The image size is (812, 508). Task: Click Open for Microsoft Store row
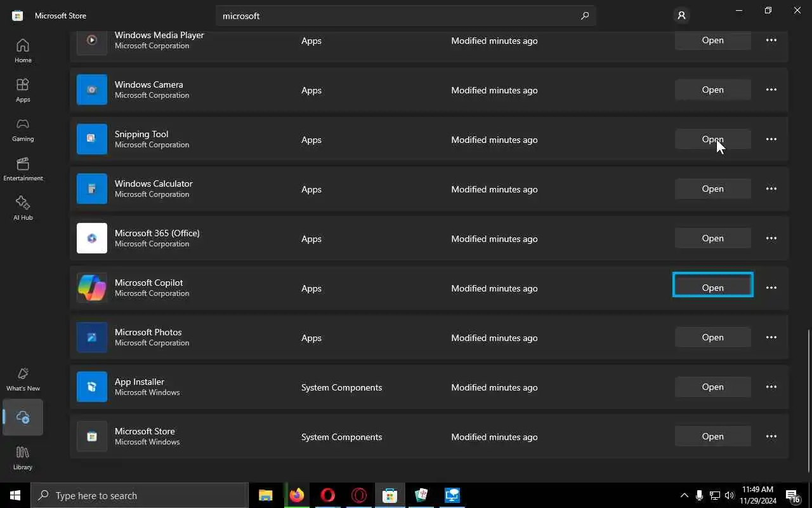click(712, 436)
